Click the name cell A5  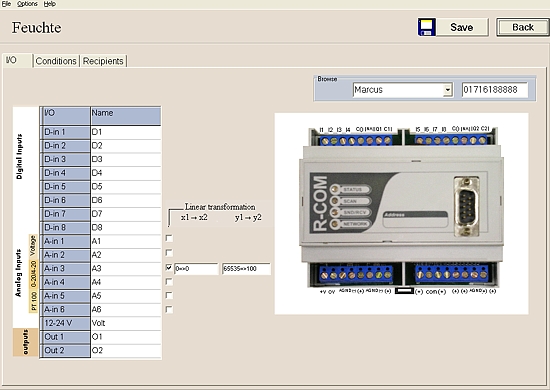click(126, 296)
